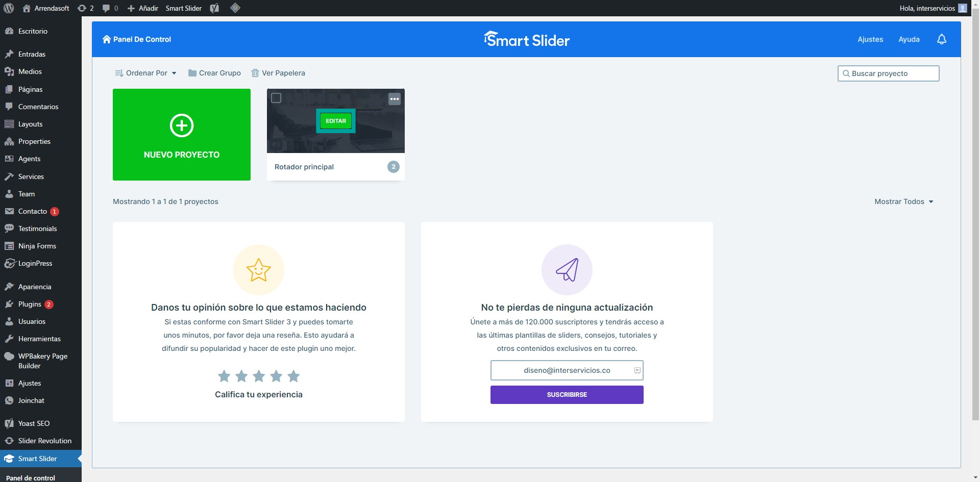Screen dimensions: 980x482
Task: Open the Añadir menu in admin bar
Action: pyautogui.click(x=142, y=8)
